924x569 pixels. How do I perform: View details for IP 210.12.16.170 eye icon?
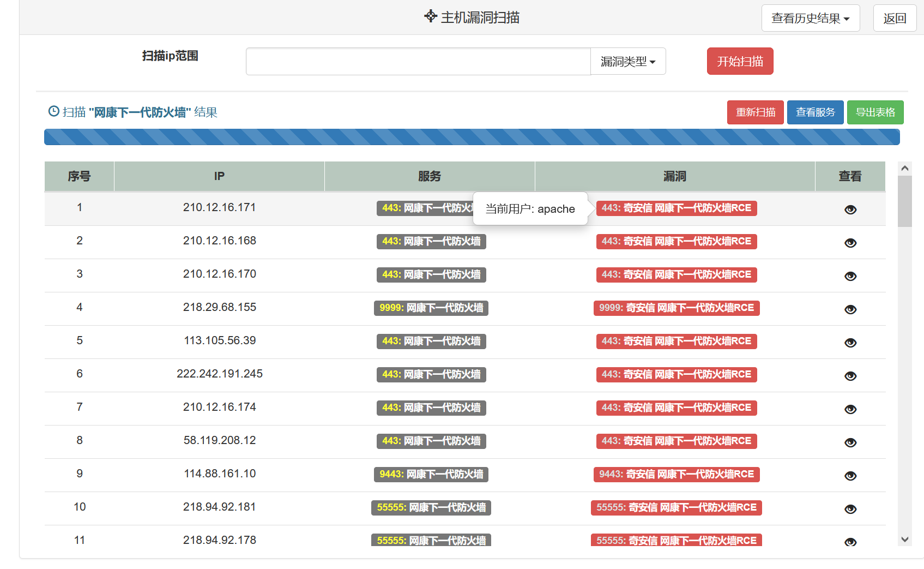[x=850, y=276]
